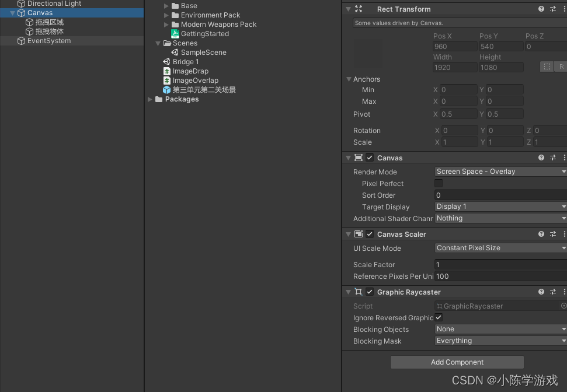Click the R button near Width field
The width and height of the screenshot is (567, 392).
coord(561,67)
